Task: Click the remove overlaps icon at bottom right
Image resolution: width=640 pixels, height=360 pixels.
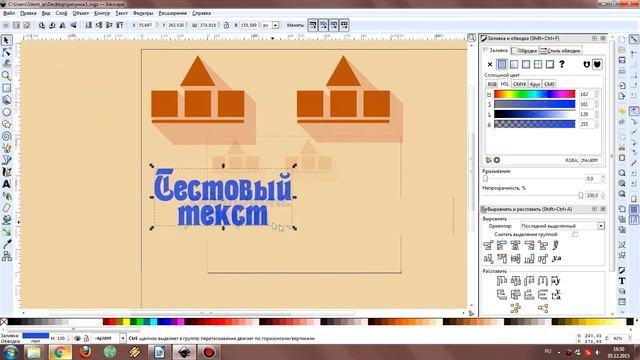Action: pyautogui.click(x=542, y=308)
